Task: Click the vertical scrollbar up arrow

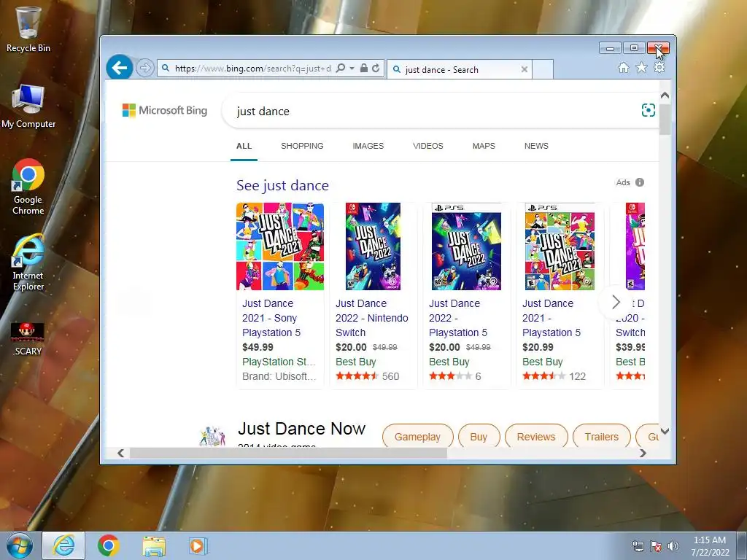Action: [665, 96]
